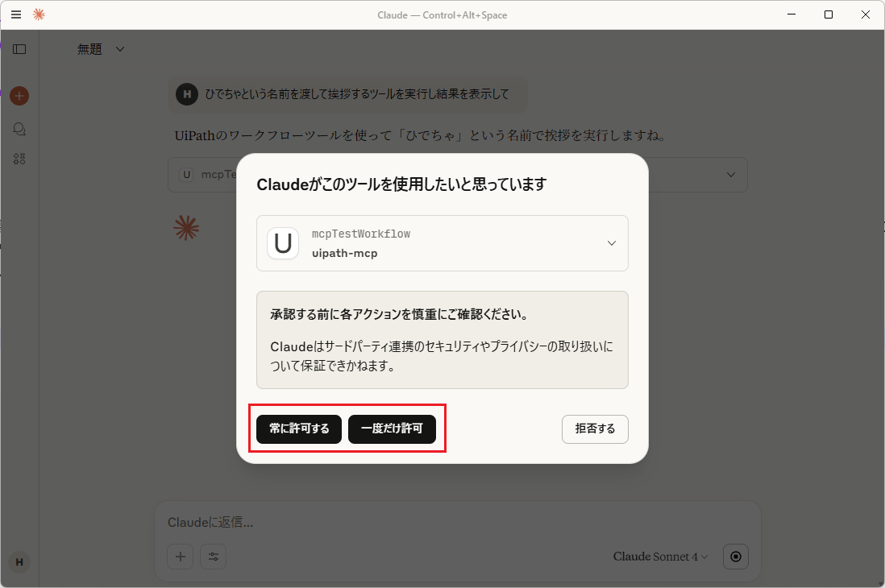Viewport: 885px width, 588px height.
Task: Click the Claudeに返信 input field
Action: (457, 523)
